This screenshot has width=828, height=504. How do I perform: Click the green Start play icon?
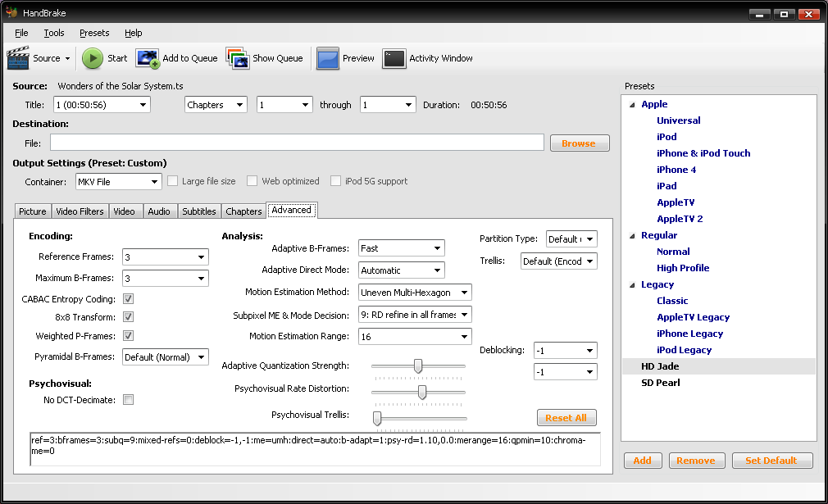[93, 58]
